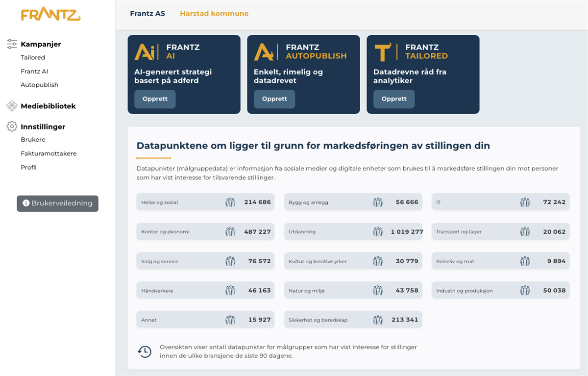
Task: Click the Frantz AI logo icon on card
Action: [x=144, y=50]
